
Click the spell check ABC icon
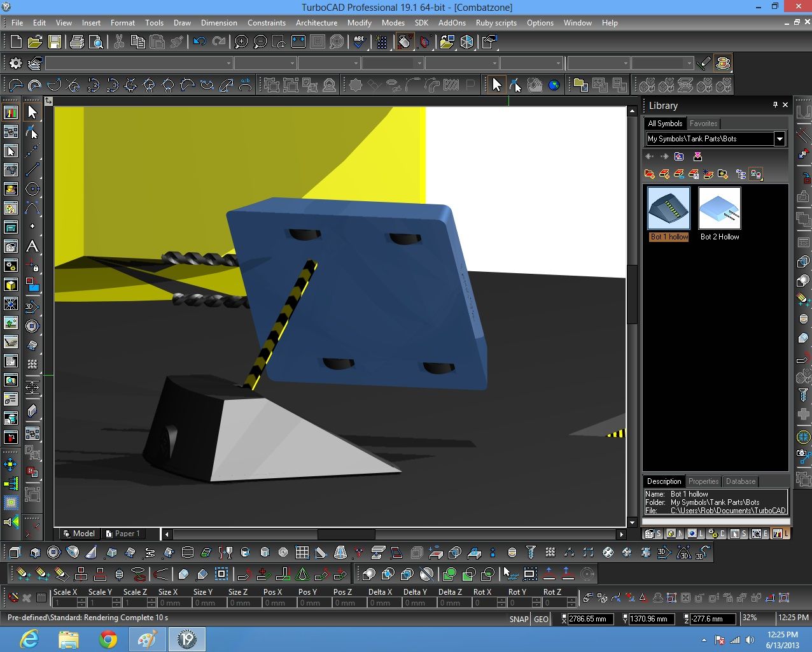point(360,42)
